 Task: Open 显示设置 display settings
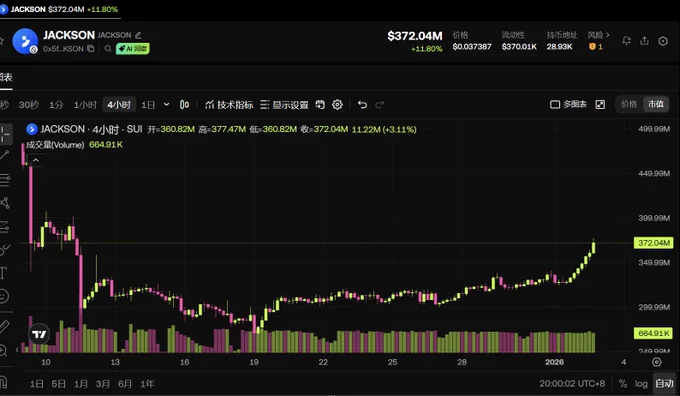284,105
